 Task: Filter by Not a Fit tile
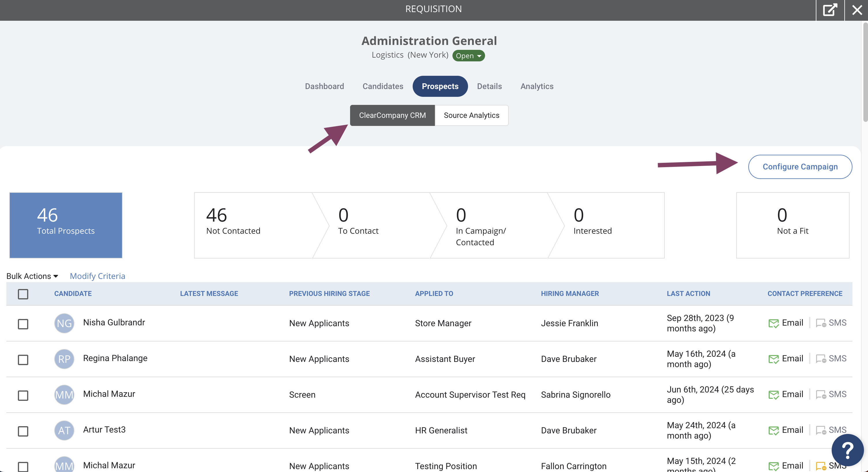pyautogui.click(x=792, y=225)
